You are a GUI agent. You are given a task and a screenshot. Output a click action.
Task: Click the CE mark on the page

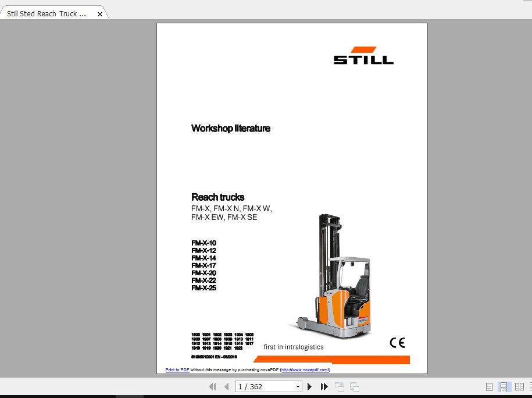pos(397,342)
